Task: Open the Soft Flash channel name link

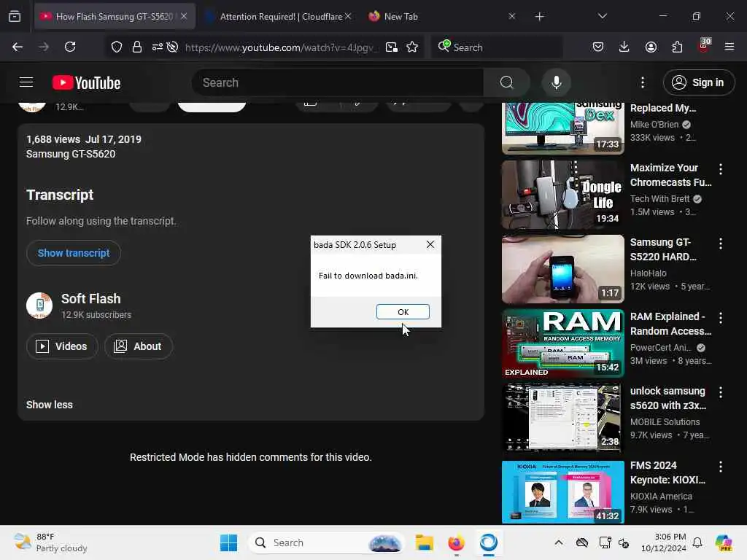Action: pyautogui.click(x=91, y=298)
